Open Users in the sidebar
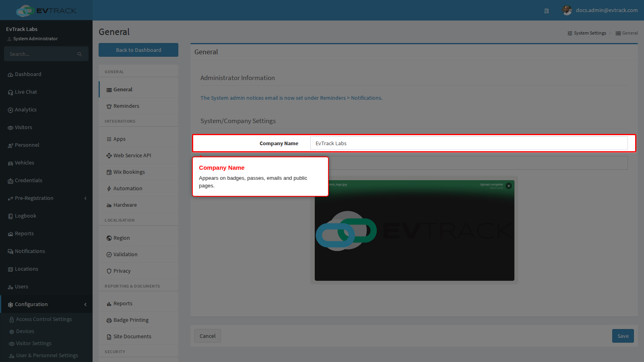The height and width of the screenshot is (362, 644). [x=46, y=287]
